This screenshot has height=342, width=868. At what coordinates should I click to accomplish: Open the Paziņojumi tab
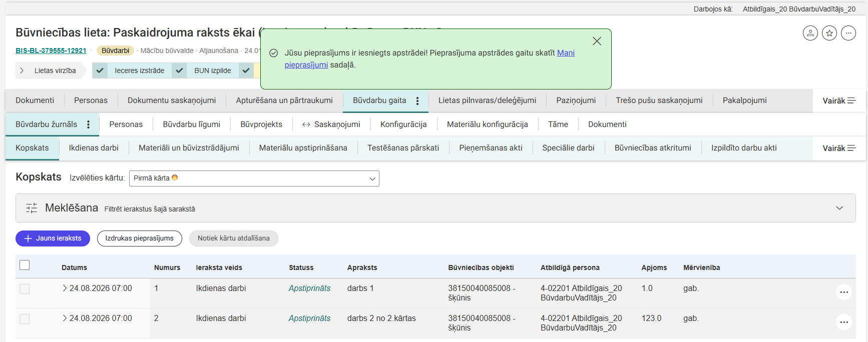[576, 100]
